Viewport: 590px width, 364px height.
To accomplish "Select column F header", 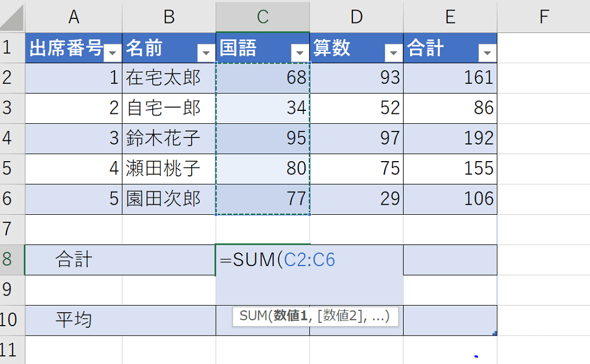I will click(x=543, y=17).
